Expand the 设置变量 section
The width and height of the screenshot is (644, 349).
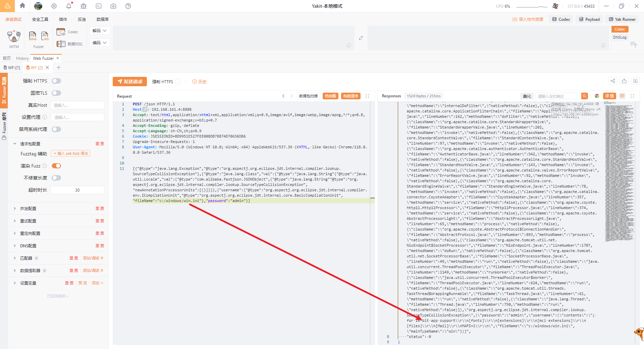click(15, 283)
